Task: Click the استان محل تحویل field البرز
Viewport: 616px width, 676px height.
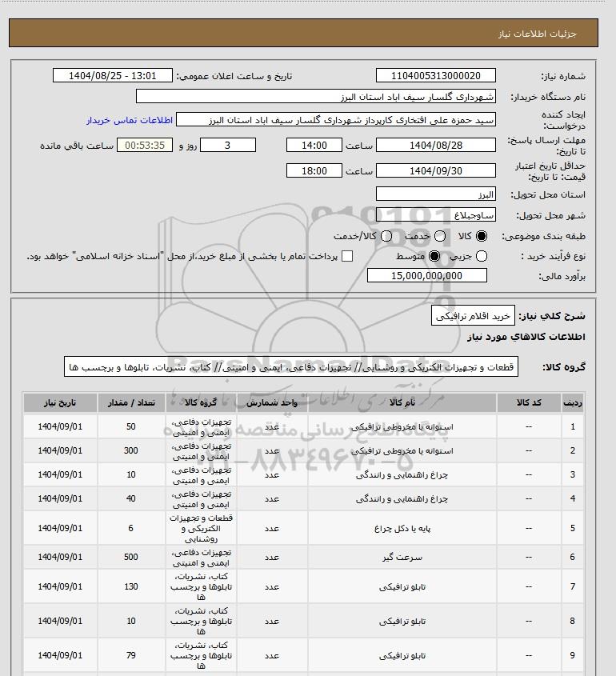Action: pos(435,194)
